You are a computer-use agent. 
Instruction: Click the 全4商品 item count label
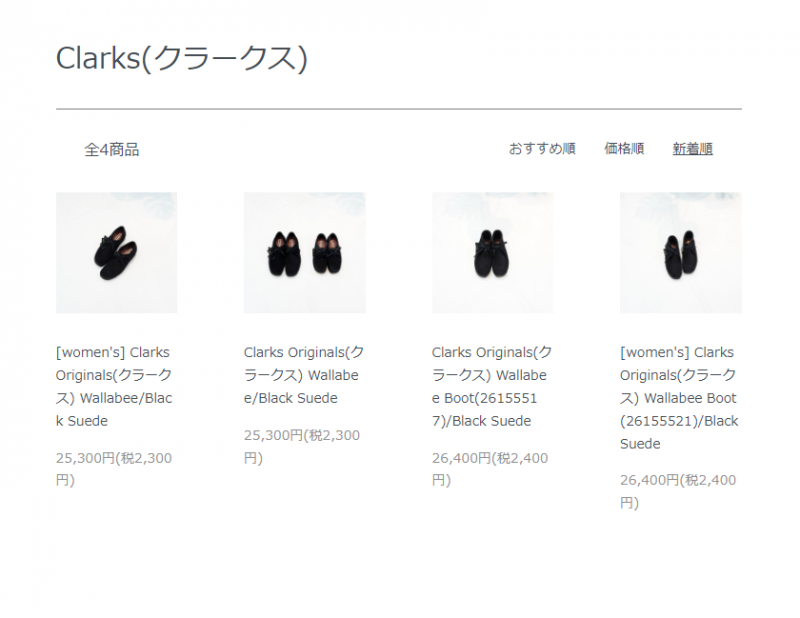point(112,150)
